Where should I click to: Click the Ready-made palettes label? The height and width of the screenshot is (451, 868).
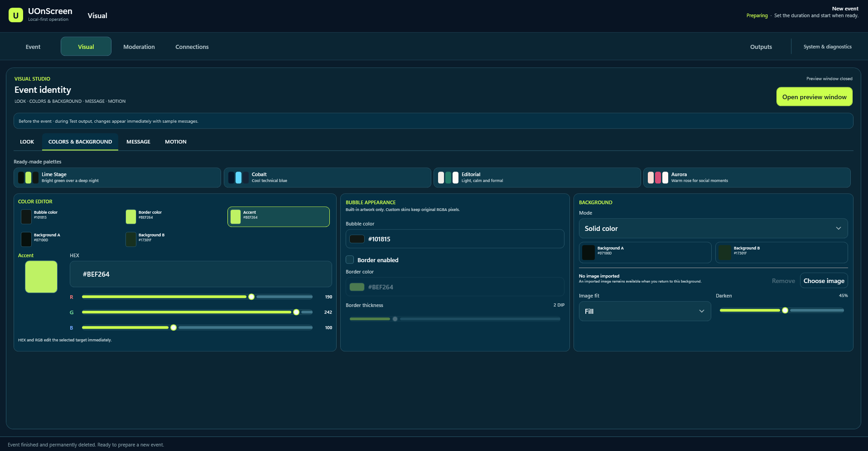38,162
